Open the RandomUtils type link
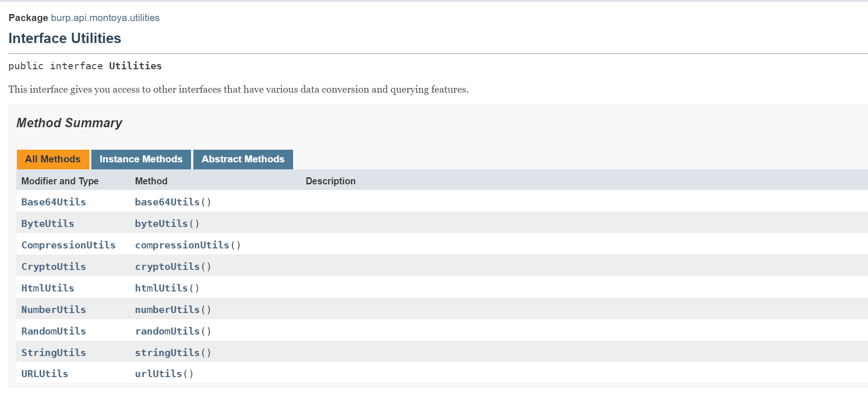The image size is (868, 393). (53, 331)
